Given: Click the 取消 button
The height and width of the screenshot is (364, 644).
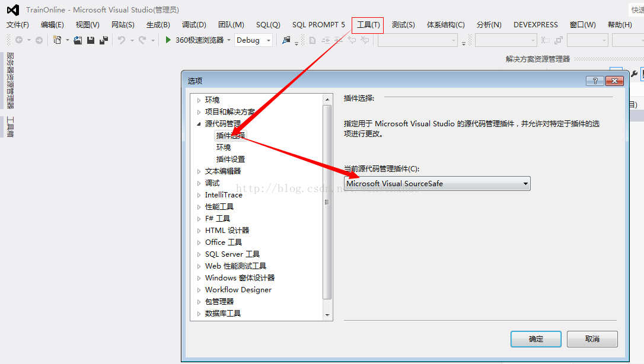Looking at the screenshot, I should 592,339.
